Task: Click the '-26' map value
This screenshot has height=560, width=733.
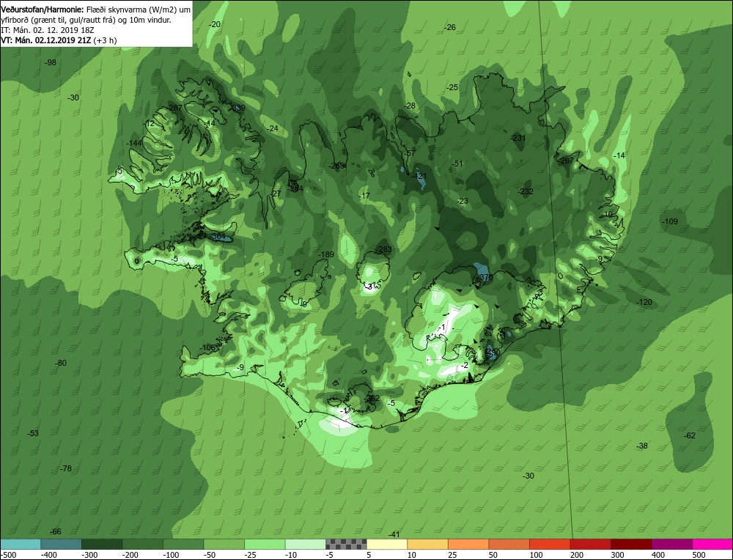Action: (x=449, y=28)
